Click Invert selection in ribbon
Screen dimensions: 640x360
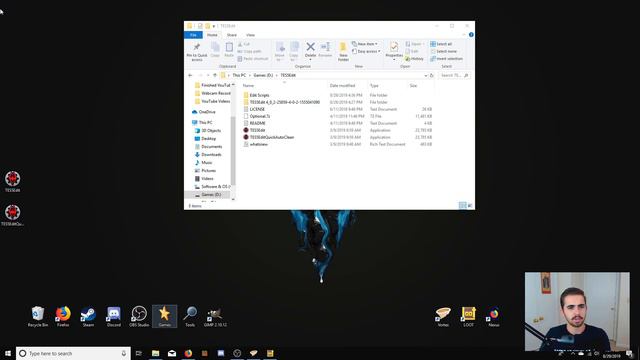[x=447, y=59]
